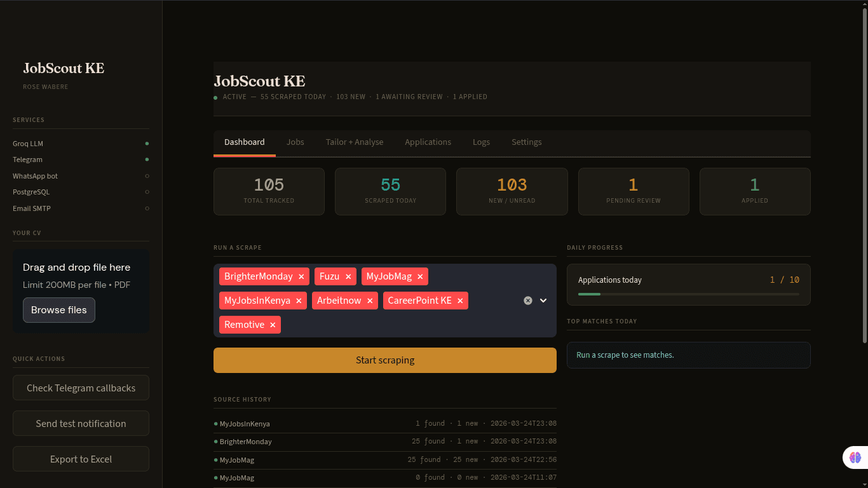This screenshot has width=868, height=488.
Task: Click the green indicator next to Telegram
Action: [x=147, y=159]
